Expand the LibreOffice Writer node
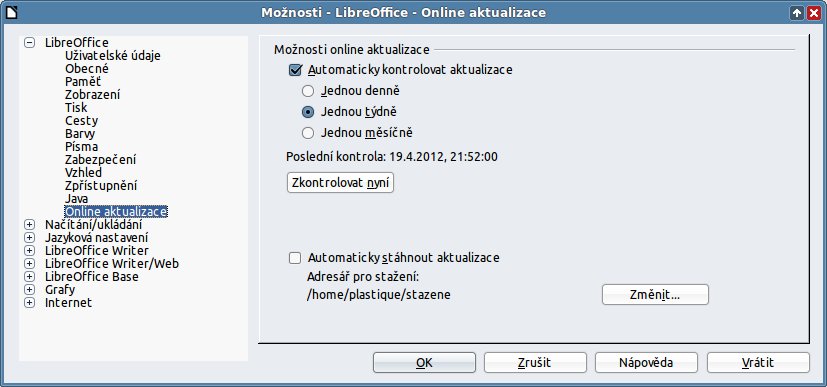Viewport: 827px width, 387px height. pyautogui.click(x=30, y=250)
